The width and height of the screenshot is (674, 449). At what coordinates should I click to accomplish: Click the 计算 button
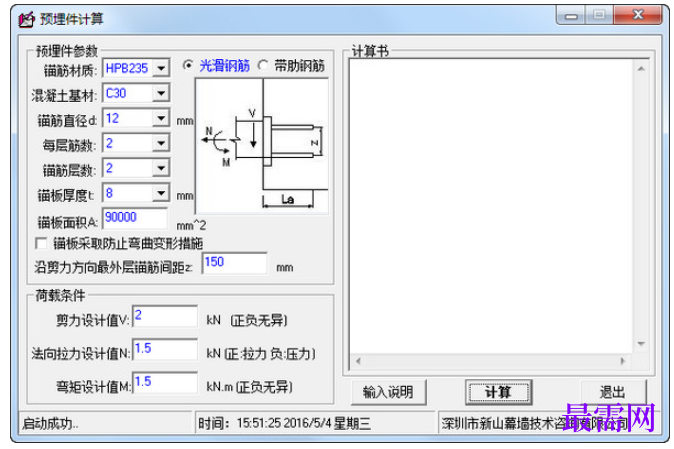[499, 392]
